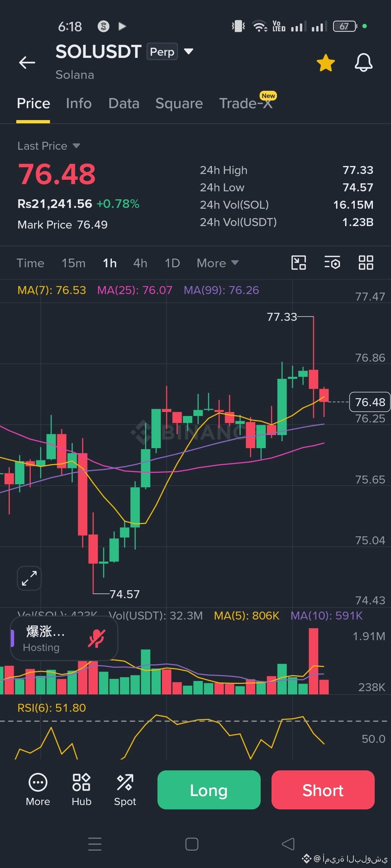Image resolution: width=391 pixels, height=868 pixels.
Task: Switch to the Square tab
Action: click(x=179, y=103)
